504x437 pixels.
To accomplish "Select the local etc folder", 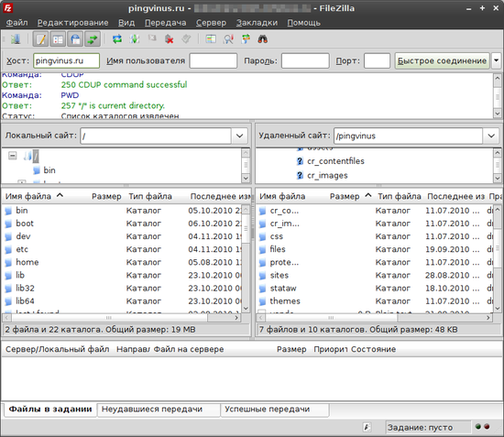I will coord(122,249).
